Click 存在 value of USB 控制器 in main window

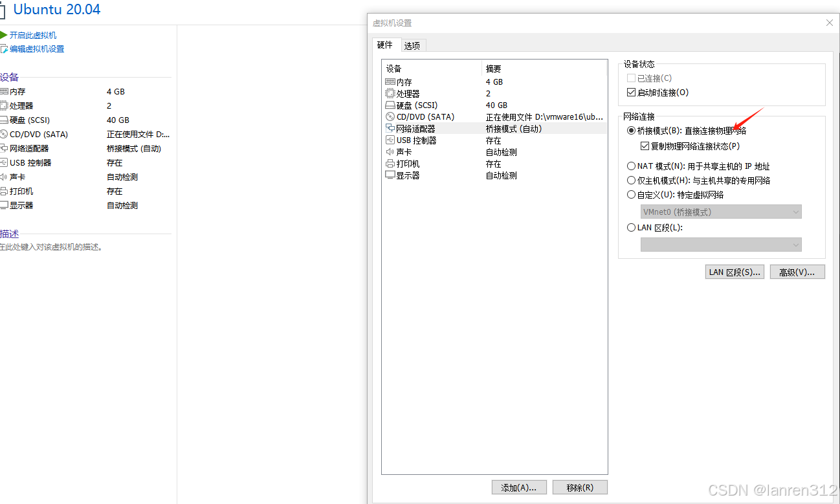[115, 163]
